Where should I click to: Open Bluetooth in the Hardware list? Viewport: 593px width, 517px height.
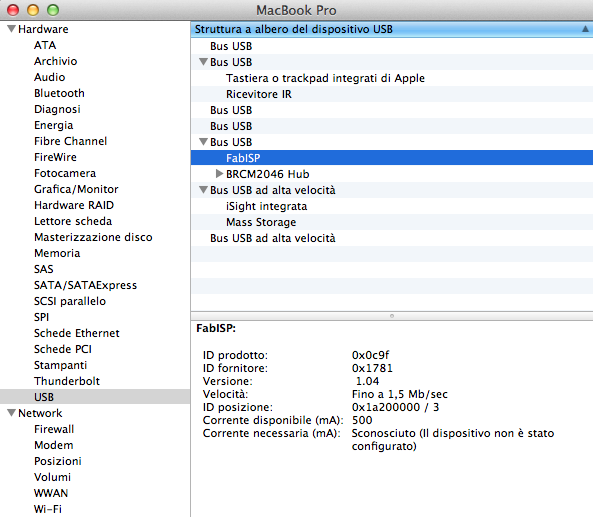coord(59,93)
